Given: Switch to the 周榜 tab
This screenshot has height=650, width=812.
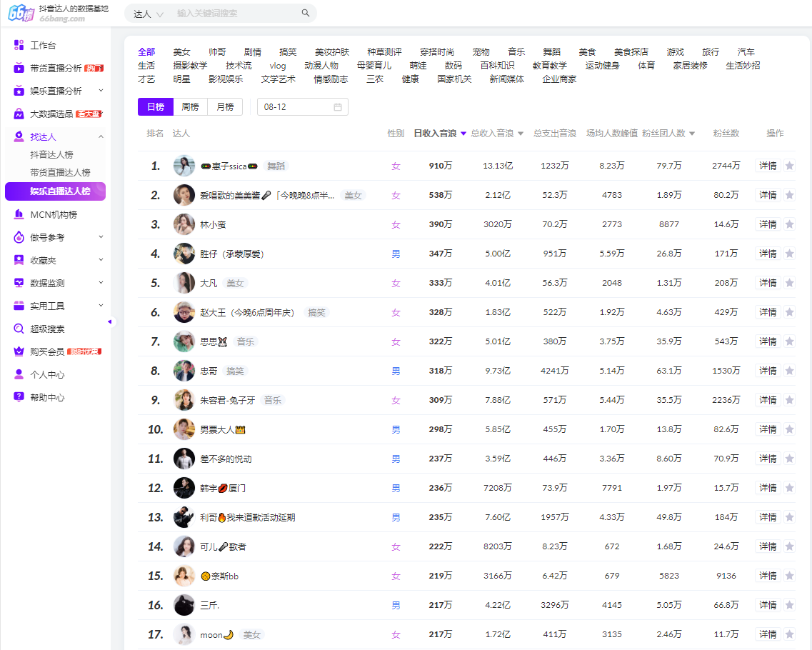Looking at the screenshot, I should (x=190, y=107).
